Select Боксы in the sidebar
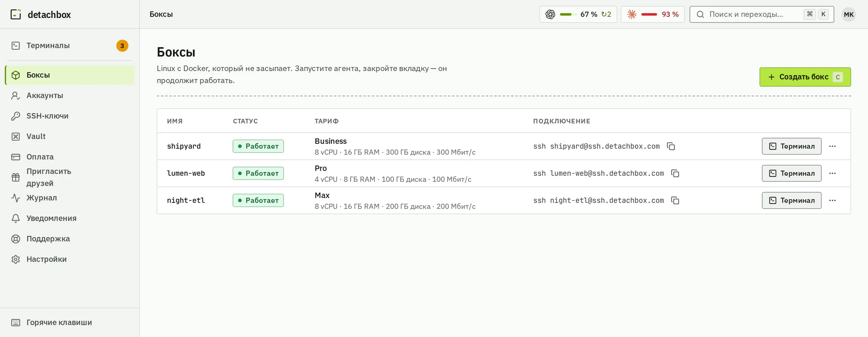 [69, 75]
